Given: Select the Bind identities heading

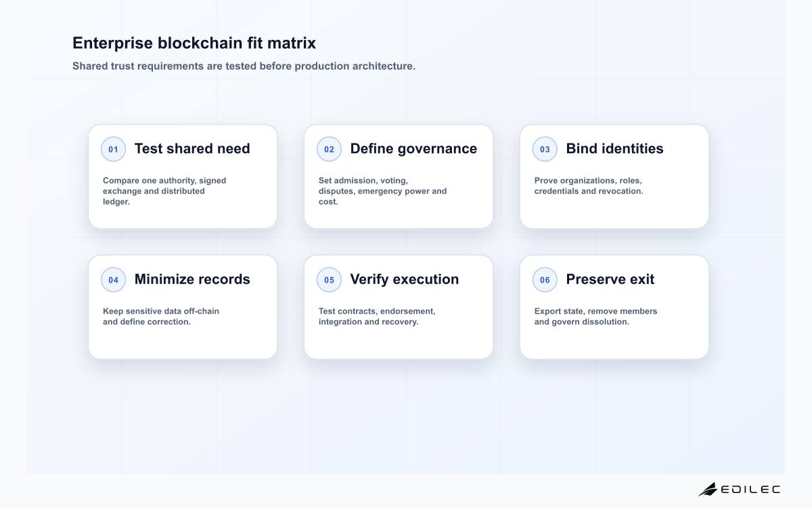Looking at the screenshot, I should [x=614, y=149].
